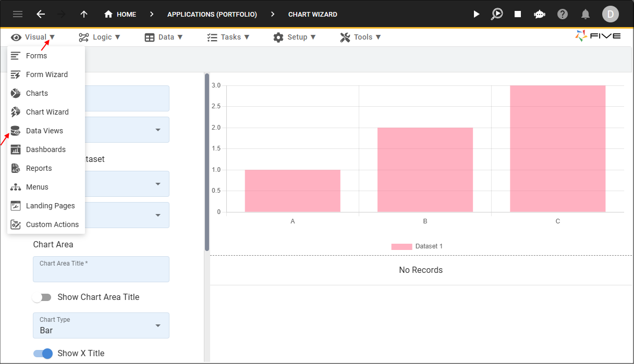This screenshot has height=364, width=634.
Task: Click the Tools wrench icon
Action: click(x=345, y=37)
